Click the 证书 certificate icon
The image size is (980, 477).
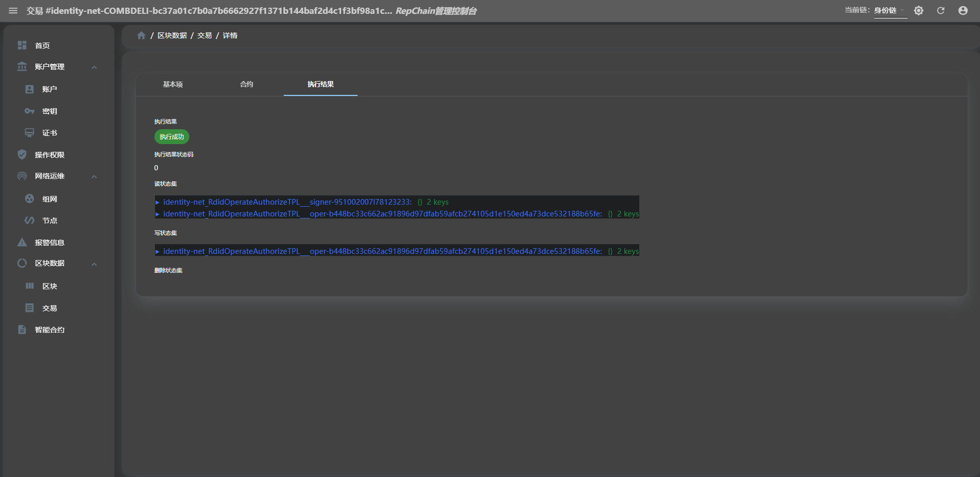[x=30, y=133]
